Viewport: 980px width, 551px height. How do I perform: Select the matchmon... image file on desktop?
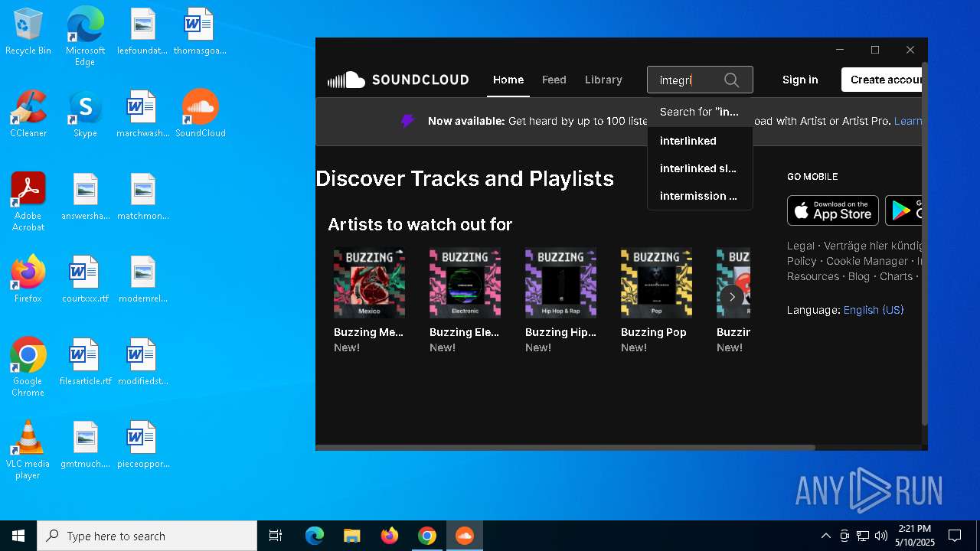point(142,197)
